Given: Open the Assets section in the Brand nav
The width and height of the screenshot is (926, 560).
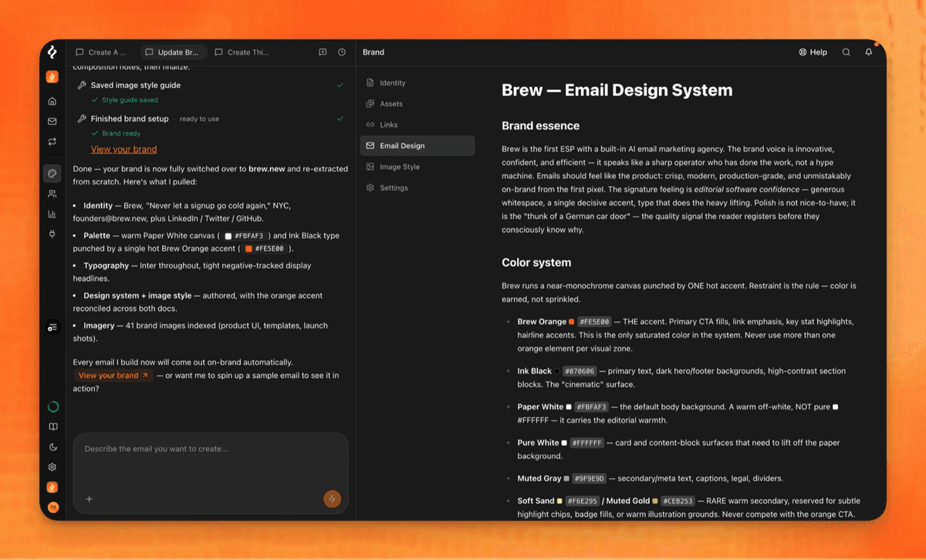Looking at the screenshot, I should [x=417, y=103].
